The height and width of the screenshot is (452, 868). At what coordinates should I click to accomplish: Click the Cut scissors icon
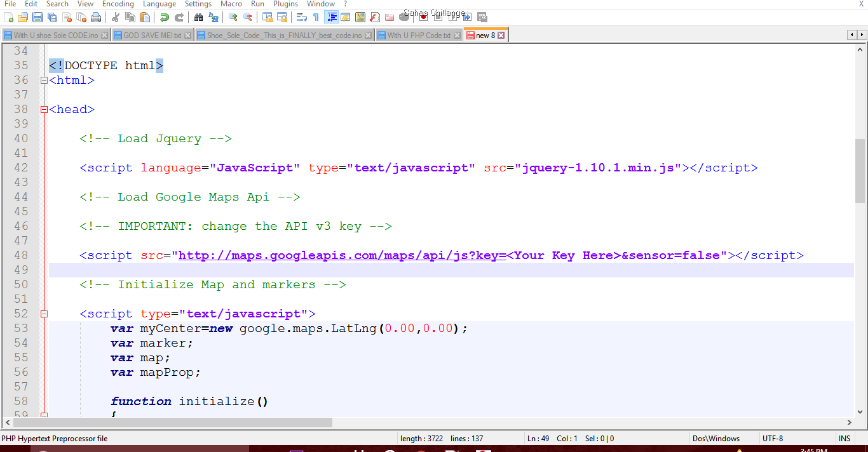[116, 17]
